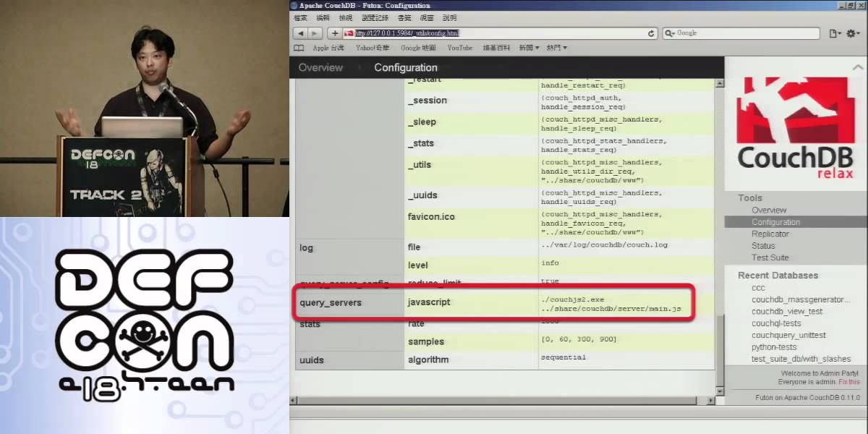Click the 'favicon.ico' handler name
The height and width of the screenshot is (434, 868).
431,216
